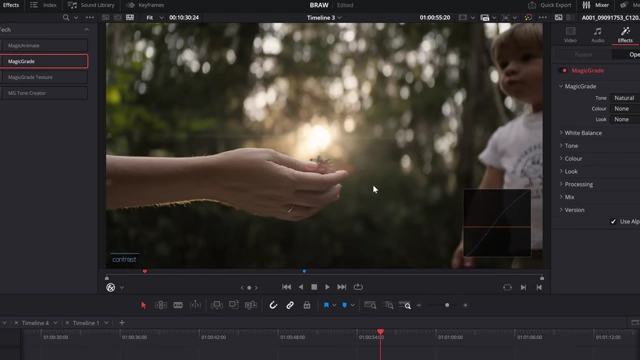Click Detail Zoom icon
Viewport: 640px width, 360px height.
(x=389, y=305)
